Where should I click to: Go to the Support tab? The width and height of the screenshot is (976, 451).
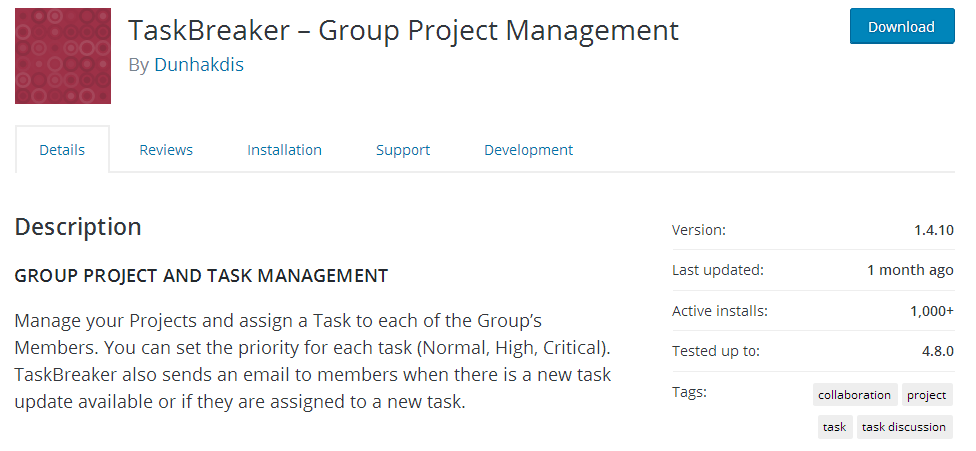tap(403, 150)
